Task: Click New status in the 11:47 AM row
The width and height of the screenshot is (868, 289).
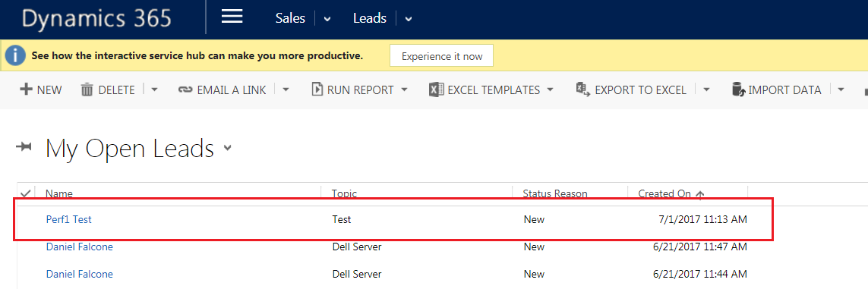Action: pyautogui.click(x=534, y=247)
